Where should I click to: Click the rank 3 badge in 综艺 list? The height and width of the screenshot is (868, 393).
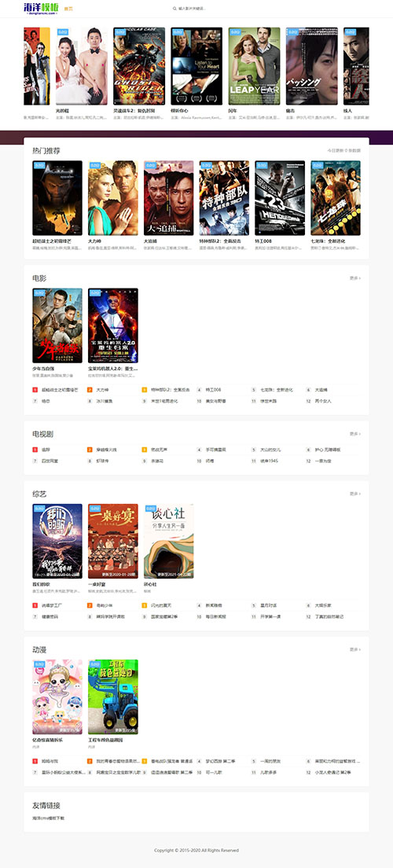pyautogui.click(x=145, y=605)
